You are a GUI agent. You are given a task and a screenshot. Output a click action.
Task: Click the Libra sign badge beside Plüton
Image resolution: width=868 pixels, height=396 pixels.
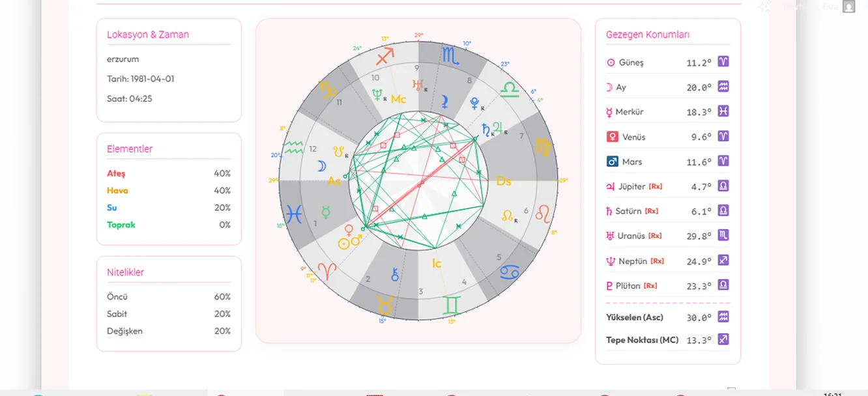tap(723, 285)
